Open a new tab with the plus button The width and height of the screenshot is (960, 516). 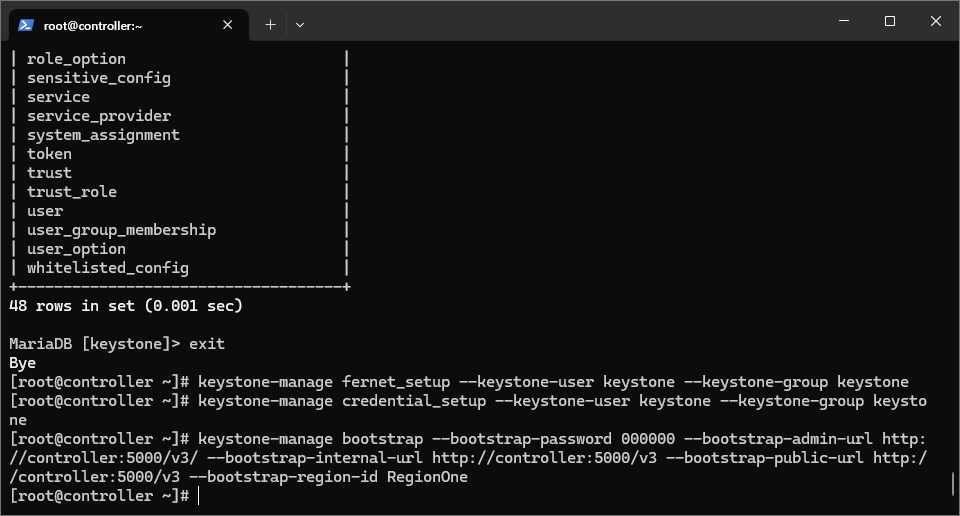click(x=271, y=25)
